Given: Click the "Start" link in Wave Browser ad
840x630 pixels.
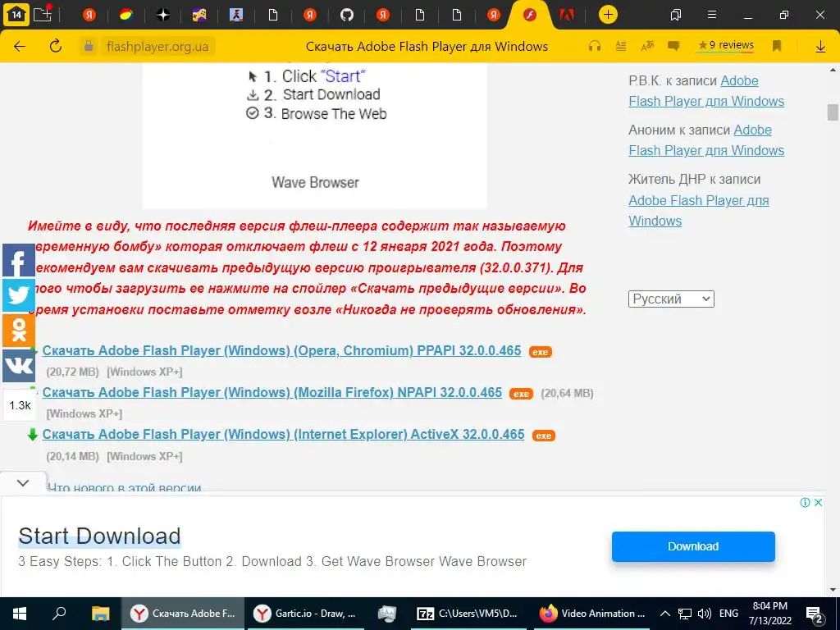Looking at the screenshot, I should [343, 76].
